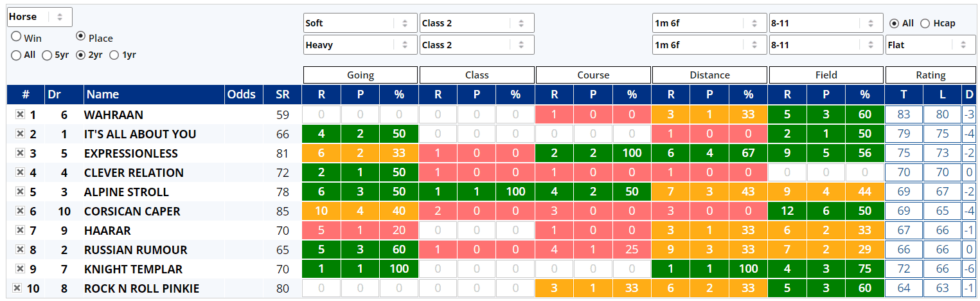Click the horse name CLEVER RELATION

pos(134,172)
